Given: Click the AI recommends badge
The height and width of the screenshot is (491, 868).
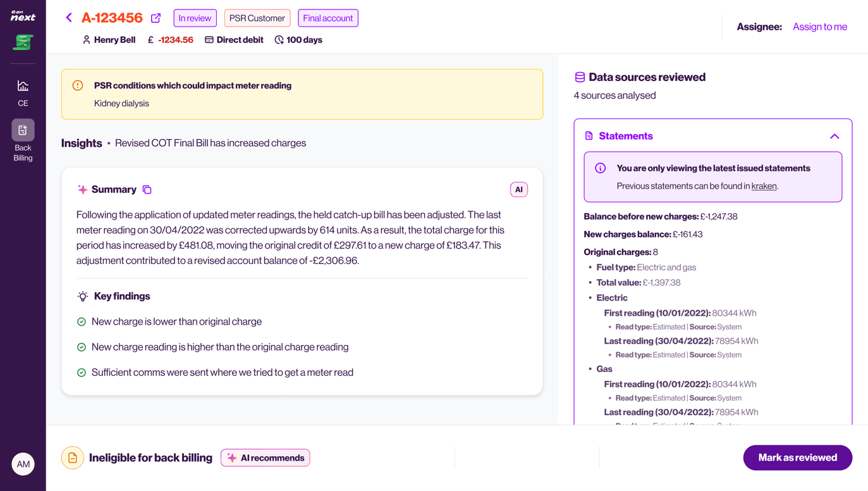Looking at the screenshot, I should 266,457.
